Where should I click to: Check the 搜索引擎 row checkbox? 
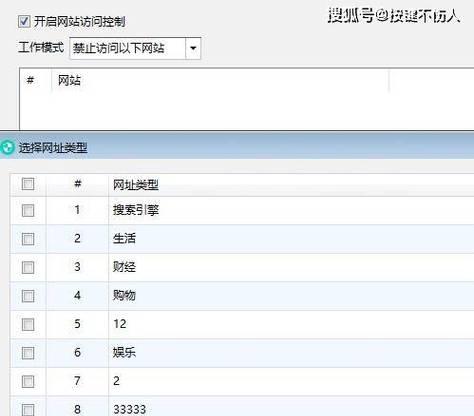[28, 210]
